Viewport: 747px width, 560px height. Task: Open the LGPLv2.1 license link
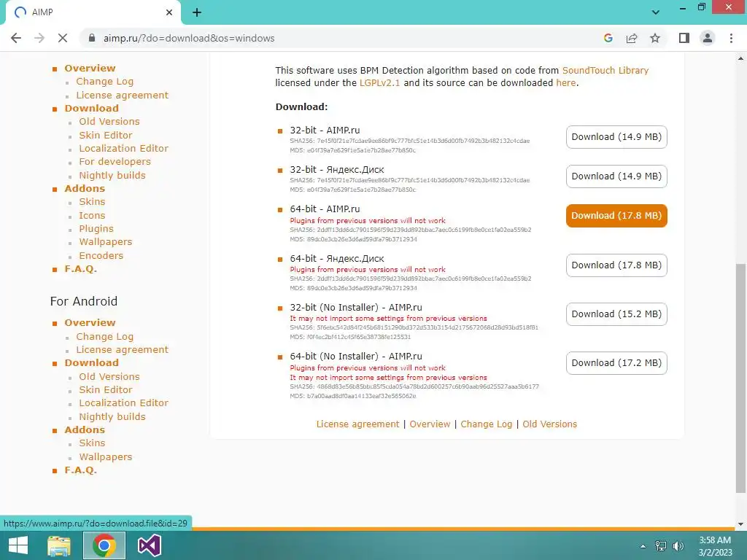pyautogui.click(x=379, y=83)
